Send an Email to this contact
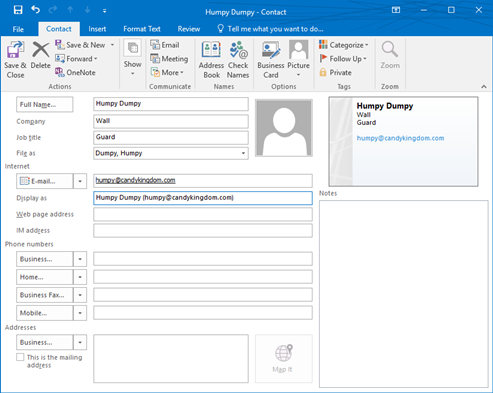 [x=165, y=45]
